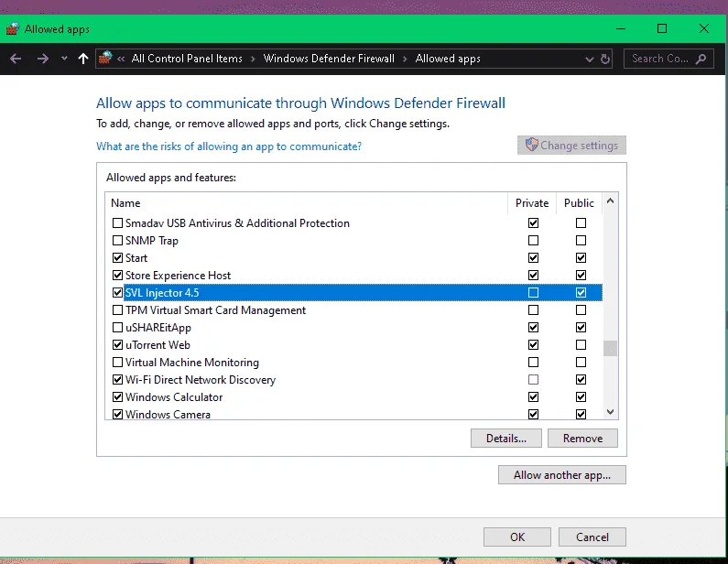Click the apps list scrollbar thumb
This screenshot has height=564, width=728.
[611, 348]
